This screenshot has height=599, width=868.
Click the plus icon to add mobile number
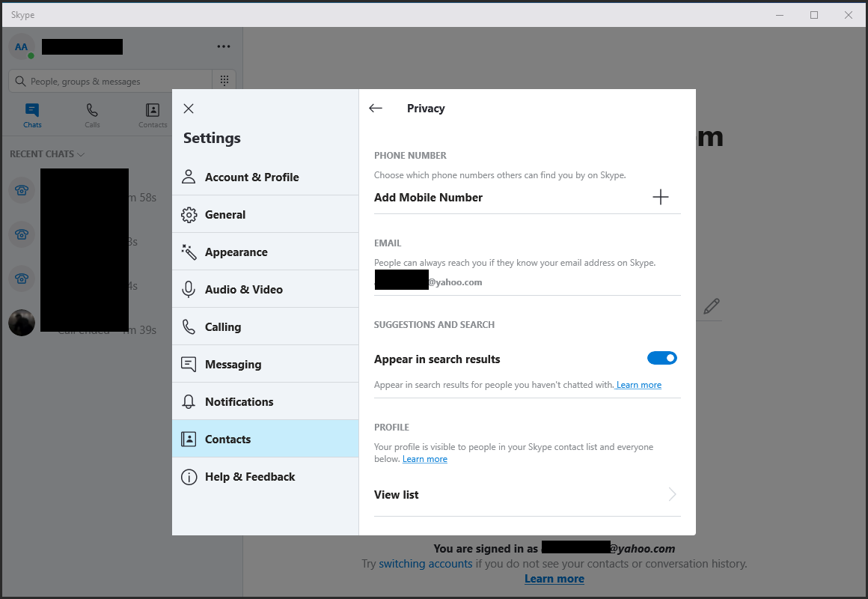tap(661, 197)
